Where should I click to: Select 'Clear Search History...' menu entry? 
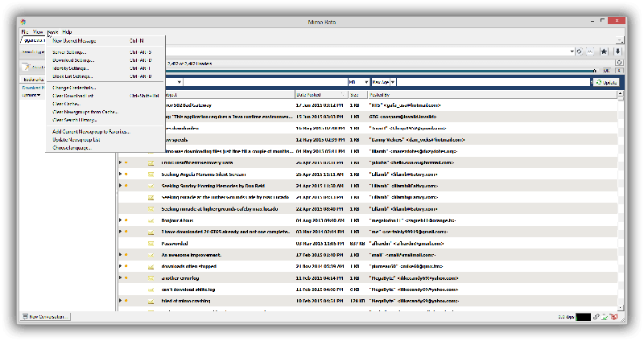click(x=105, y=120)
